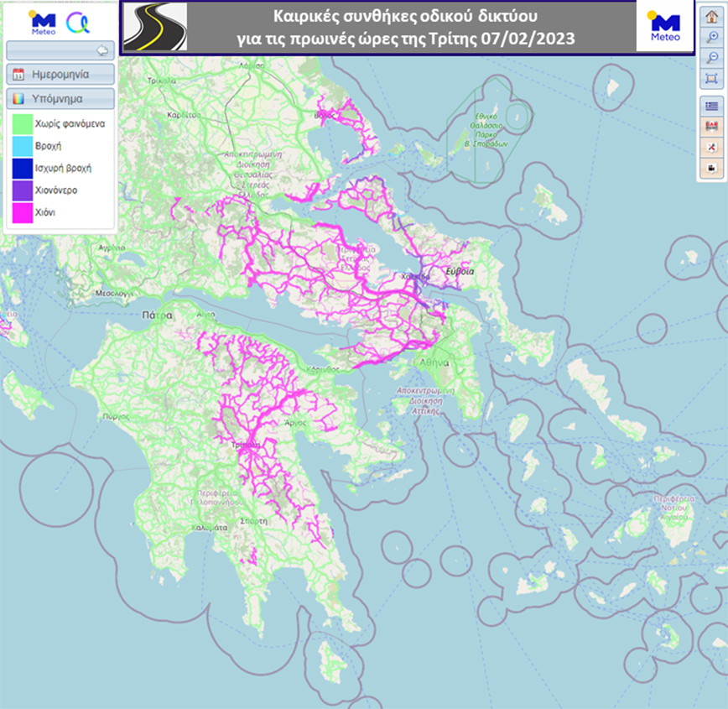Image resolution: width=728 pixels, height=709 pixels.
Task: Expand the Ημερομηνία date section
Action: tap(60, 74)
